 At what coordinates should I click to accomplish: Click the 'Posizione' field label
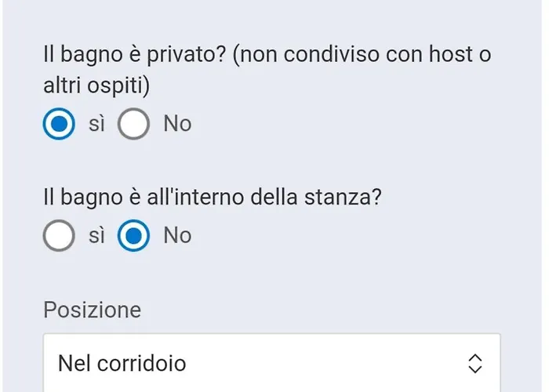92,310
